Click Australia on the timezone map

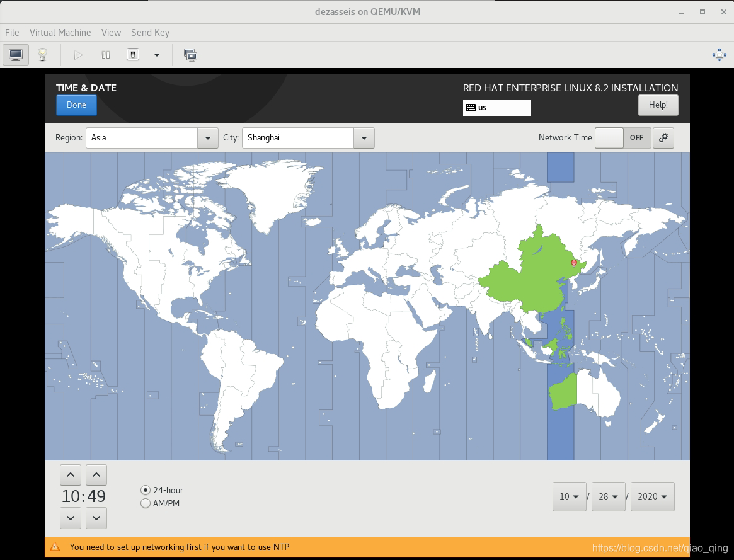[x=585, y=393]
